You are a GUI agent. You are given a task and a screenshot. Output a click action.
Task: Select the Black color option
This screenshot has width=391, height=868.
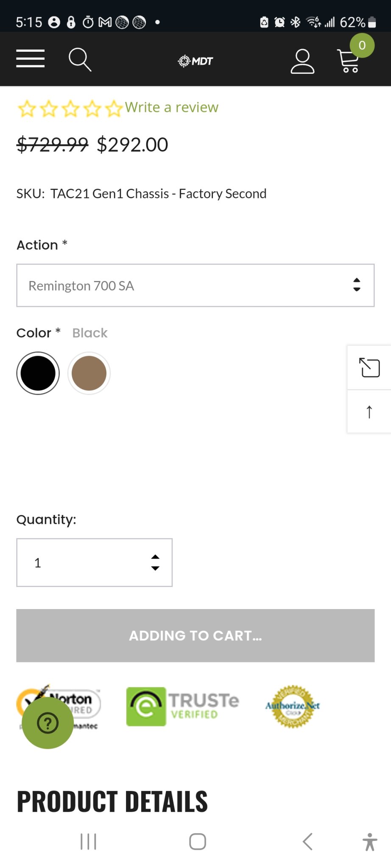tap(38, 373)
